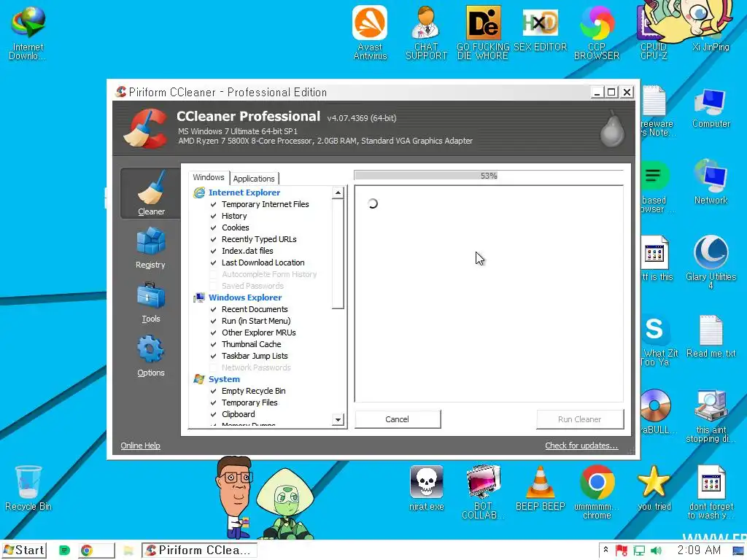Open Computer desktop icon

click(711, 108)
